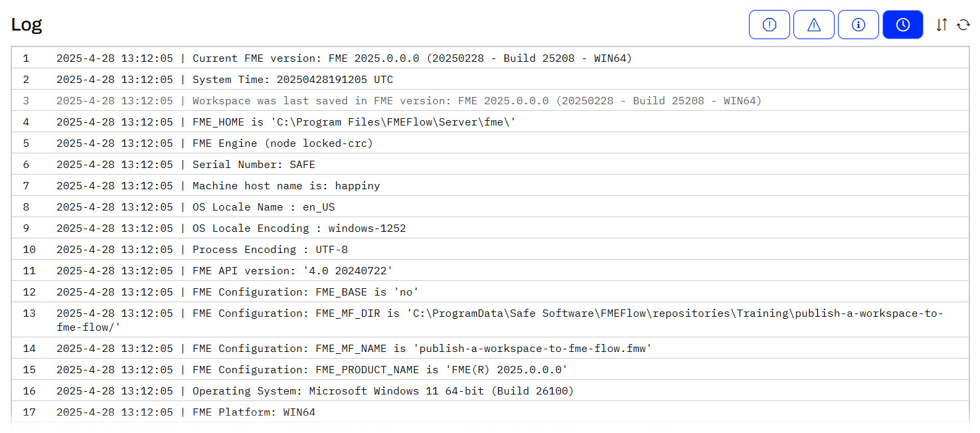Select the System Time log entry
This screenshot has width=980, height=433.
292,80
